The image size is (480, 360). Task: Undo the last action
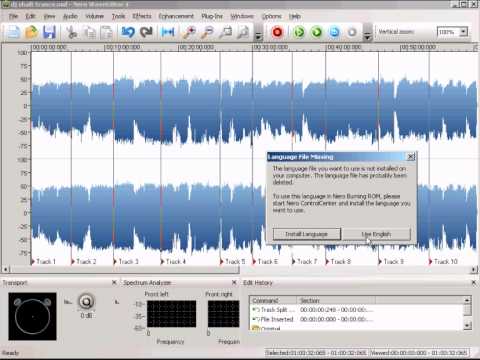[128, 32]
